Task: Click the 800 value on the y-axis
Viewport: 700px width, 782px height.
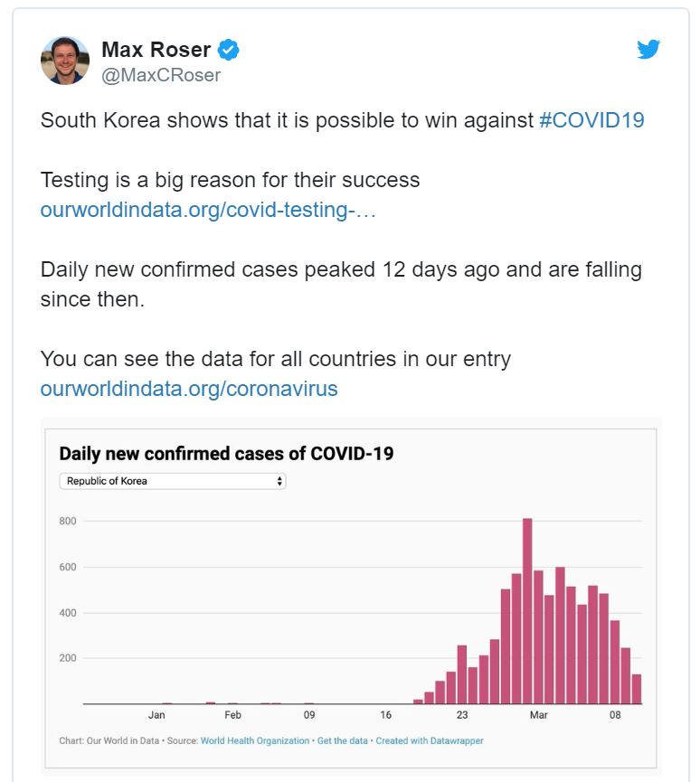Action: (x=69, y=522)
